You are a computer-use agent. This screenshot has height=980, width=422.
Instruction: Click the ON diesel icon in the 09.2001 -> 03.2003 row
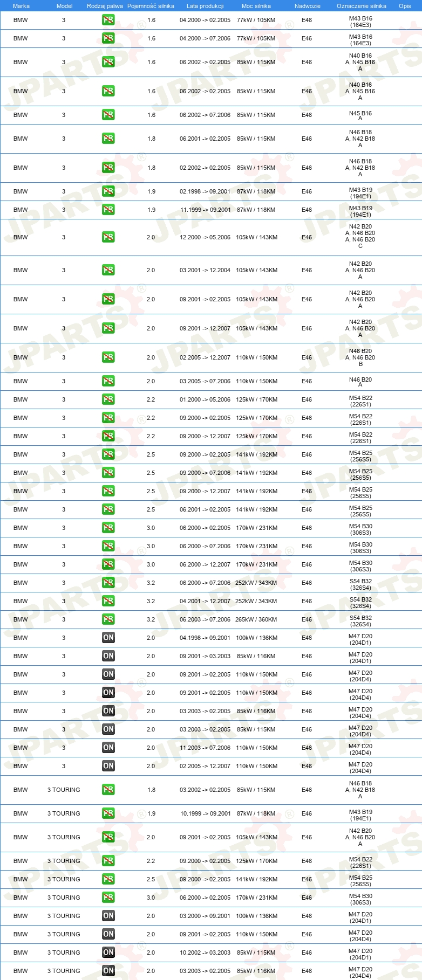point(108,656)
